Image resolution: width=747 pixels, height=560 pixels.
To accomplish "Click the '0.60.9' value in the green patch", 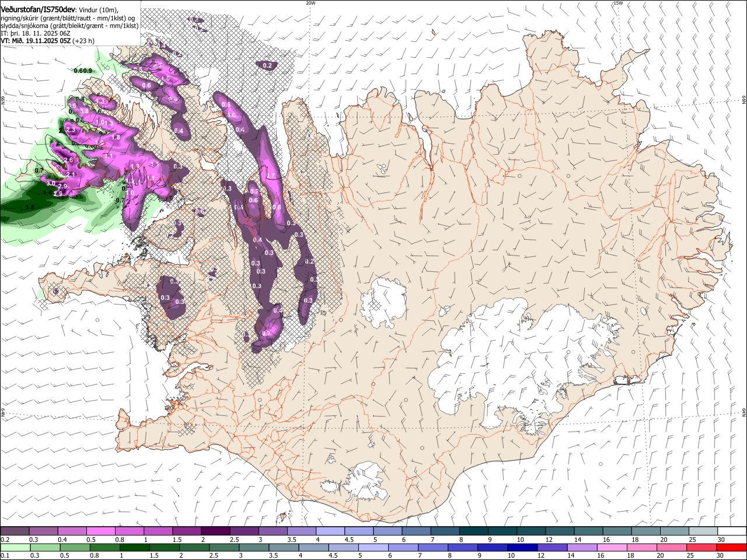I will [83, 71].
